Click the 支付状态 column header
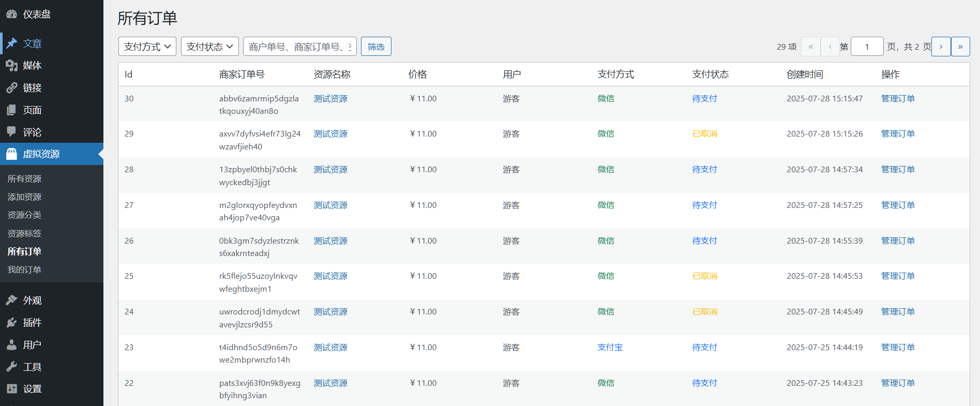The height and width of the screenshot is (406, 980). (710, 74)
